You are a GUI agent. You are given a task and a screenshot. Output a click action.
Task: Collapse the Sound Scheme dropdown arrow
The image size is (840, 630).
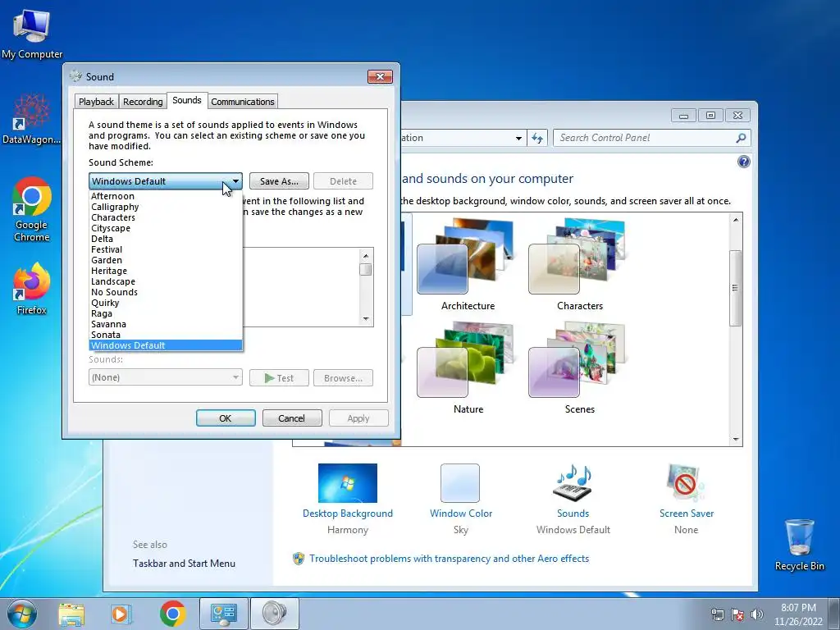(x=235, y=181)
